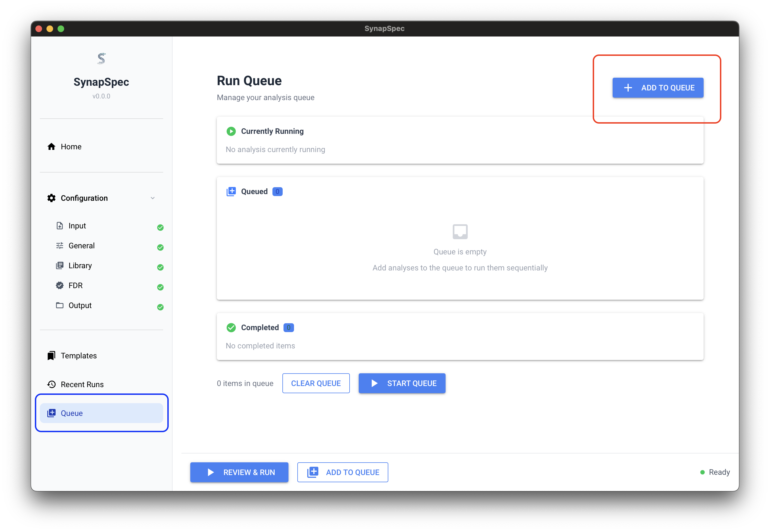Click the Configuration gear icon
Image resolution: width=770 pixels, height=532 pixels.
point(51,198)
